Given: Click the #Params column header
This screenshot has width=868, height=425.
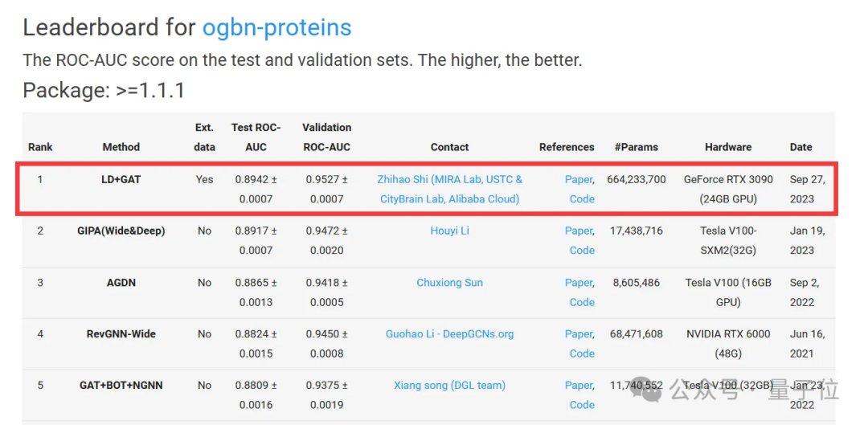Looking at the screenshot, I should tap(636, 147).
